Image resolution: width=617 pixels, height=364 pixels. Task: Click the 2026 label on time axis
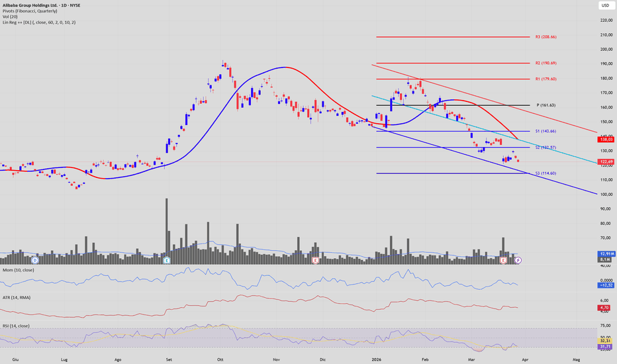[x=377, y=359]
